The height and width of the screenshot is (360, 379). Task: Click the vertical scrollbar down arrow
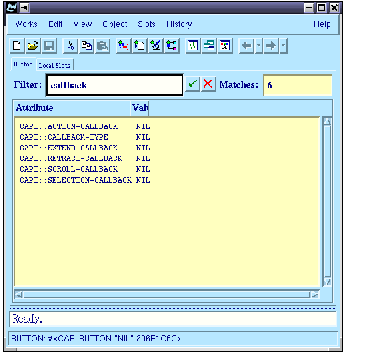327,282
